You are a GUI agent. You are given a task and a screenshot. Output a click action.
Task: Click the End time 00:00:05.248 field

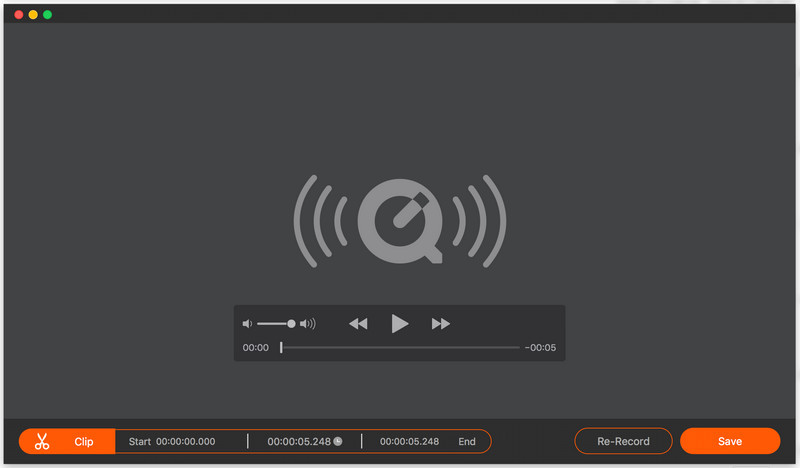pos(409,441)
